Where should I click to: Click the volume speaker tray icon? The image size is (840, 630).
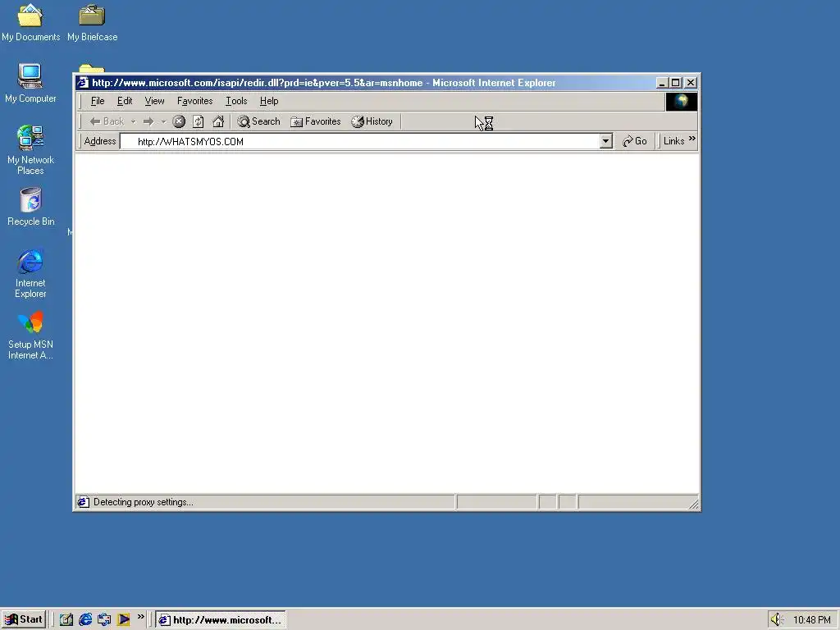coord(777,620)
